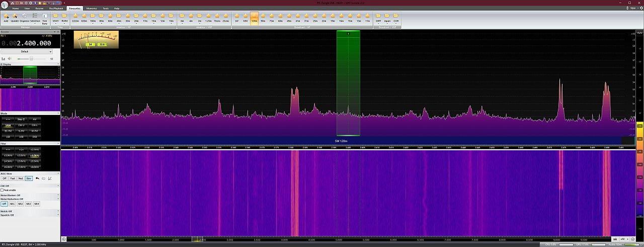Expand the Japan broadcast VHF folder

387,17
